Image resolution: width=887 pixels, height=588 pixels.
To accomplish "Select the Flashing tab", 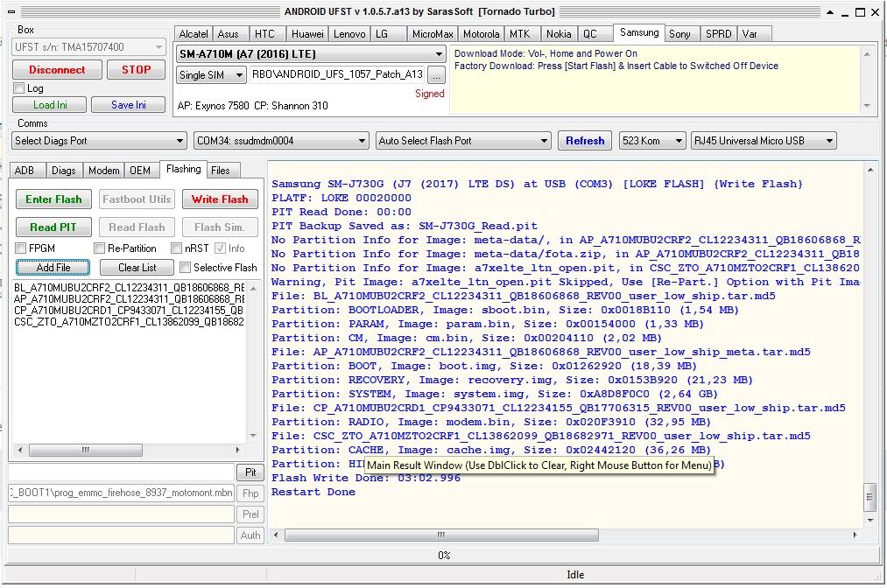I will coord(184,169).
